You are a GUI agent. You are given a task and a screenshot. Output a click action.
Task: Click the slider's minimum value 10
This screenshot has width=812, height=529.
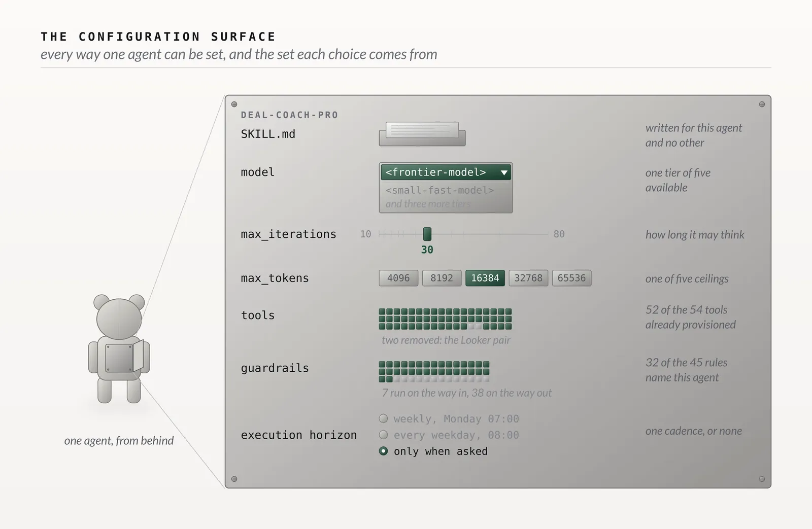click(365, 234)
